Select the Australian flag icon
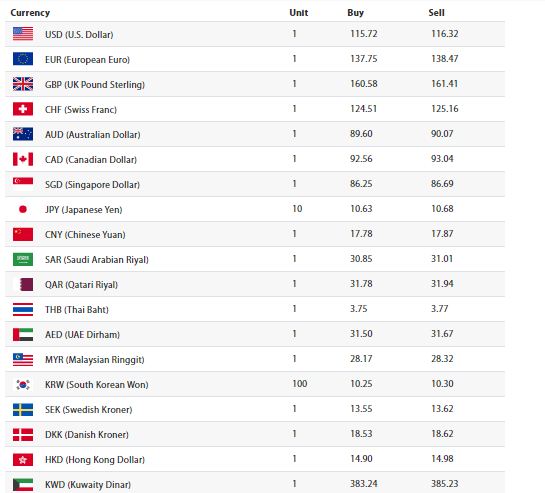Screen dimensions: 545x493 (x=23, y=134)
